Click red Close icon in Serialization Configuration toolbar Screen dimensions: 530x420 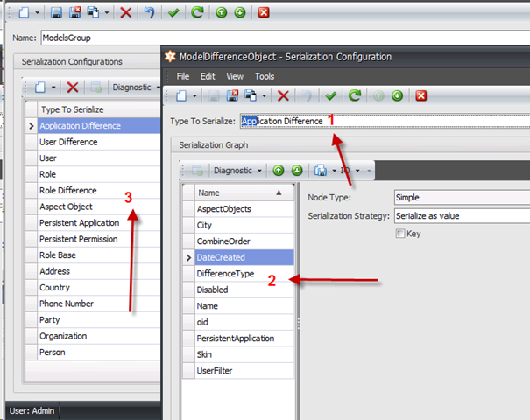click(421, 96)
